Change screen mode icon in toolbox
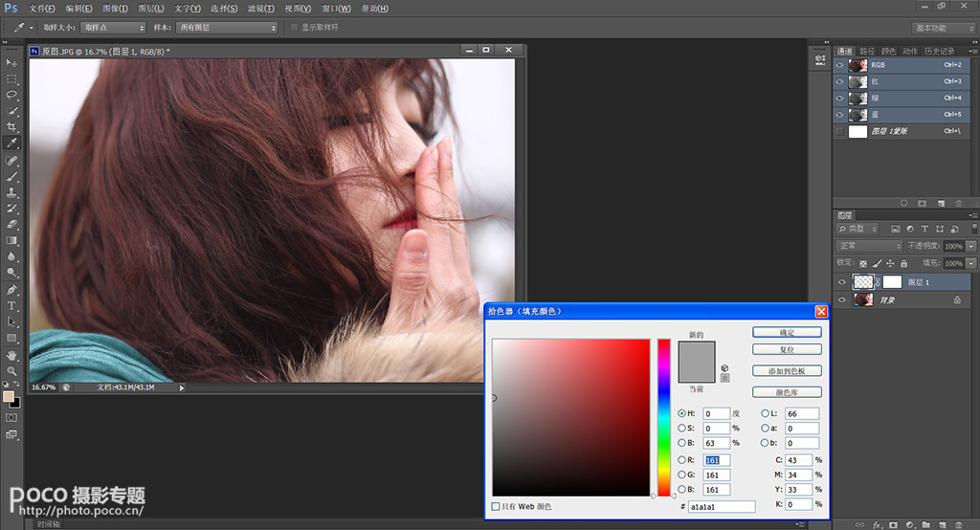980x530 pixels. pyautogui.click(x=11, y=434)
